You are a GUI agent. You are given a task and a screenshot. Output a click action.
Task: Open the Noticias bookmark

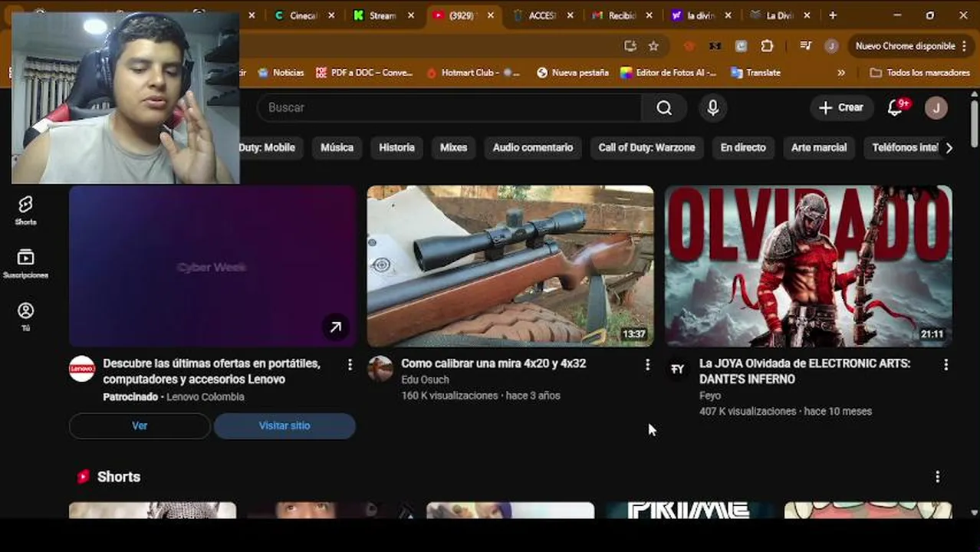click(281, 73)
